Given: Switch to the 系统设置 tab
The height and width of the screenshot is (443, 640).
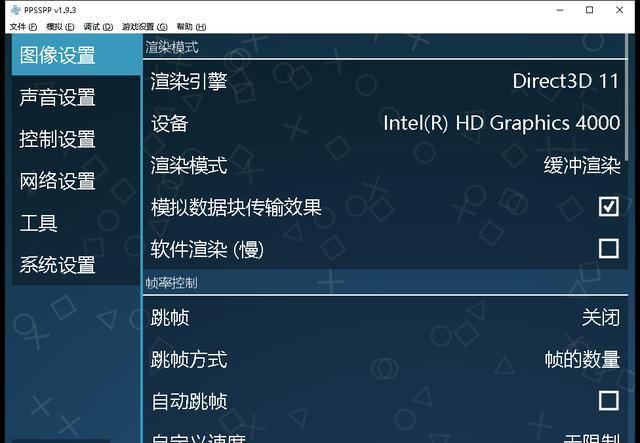Looking at the screenshot, I should point(76,265).
